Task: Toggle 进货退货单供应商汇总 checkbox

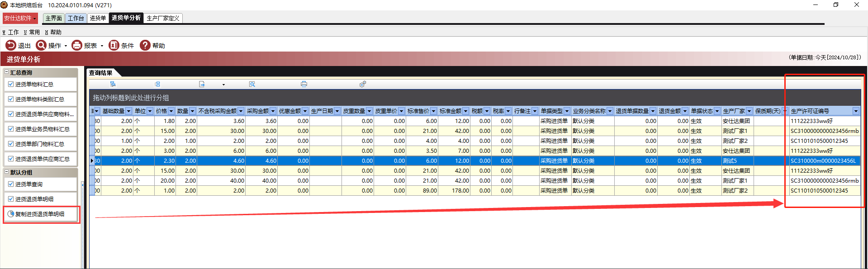Action: click(11, 159)
